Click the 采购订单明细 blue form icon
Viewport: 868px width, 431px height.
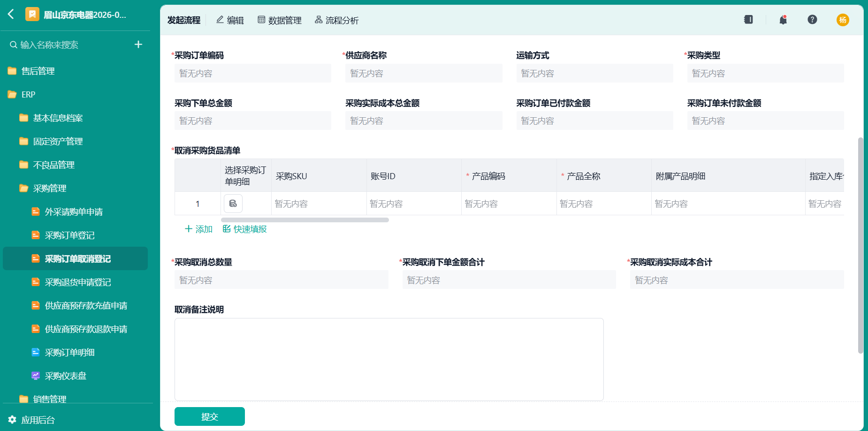(35, 352)
